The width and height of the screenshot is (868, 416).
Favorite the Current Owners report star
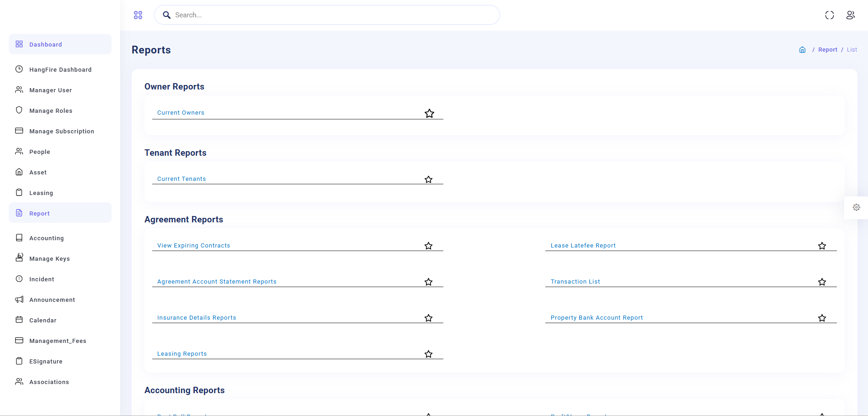429,113
